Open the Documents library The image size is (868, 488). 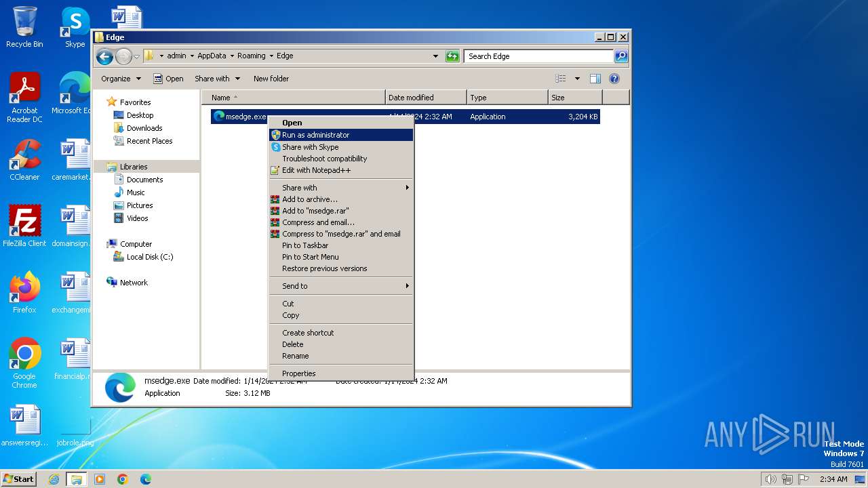[144, 180]
